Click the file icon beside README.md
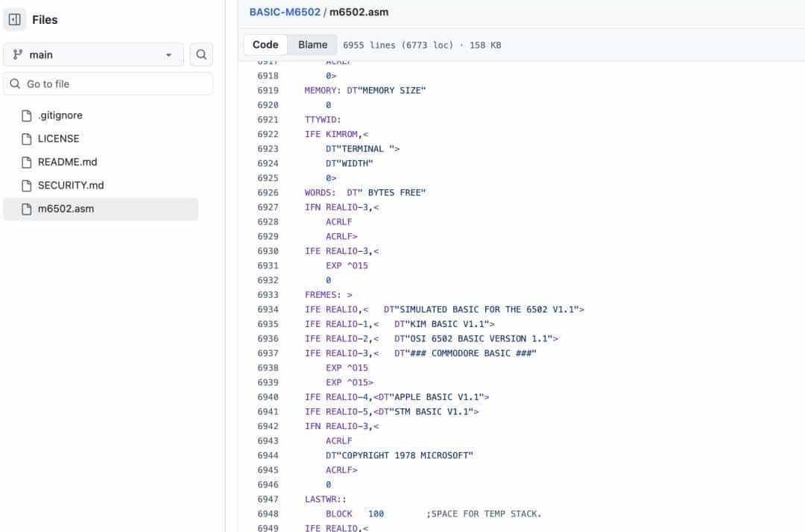Image resolution: width=805 pixels, height=532 pixels. click(26, 162)
